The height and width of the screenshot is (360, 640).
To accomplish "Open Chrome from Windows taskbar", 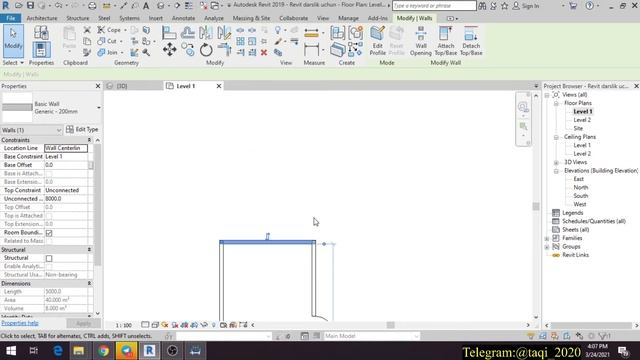I will coord(104,351).
